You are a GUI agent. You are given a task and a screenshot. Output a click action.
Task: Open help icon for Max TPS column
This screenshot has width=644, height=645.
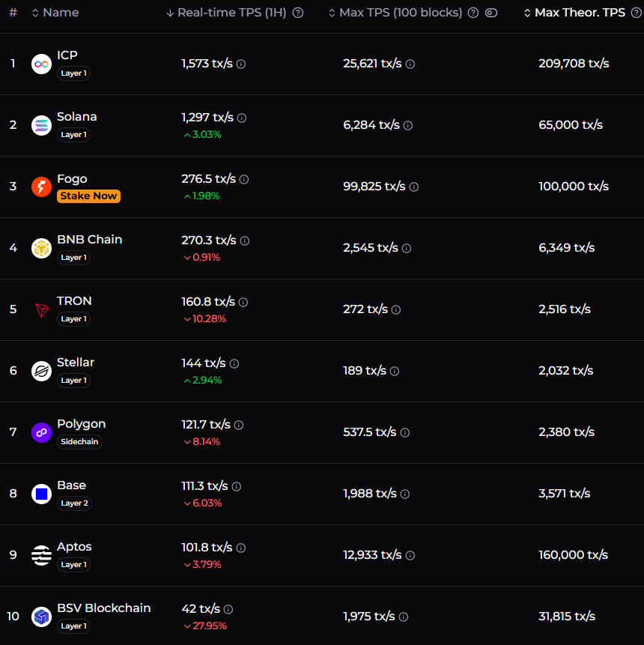(x=473, y=13)
